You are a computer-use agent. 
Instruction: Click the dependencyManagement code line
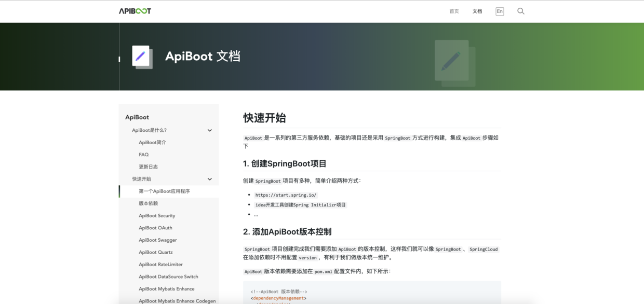tap(279, 298)
